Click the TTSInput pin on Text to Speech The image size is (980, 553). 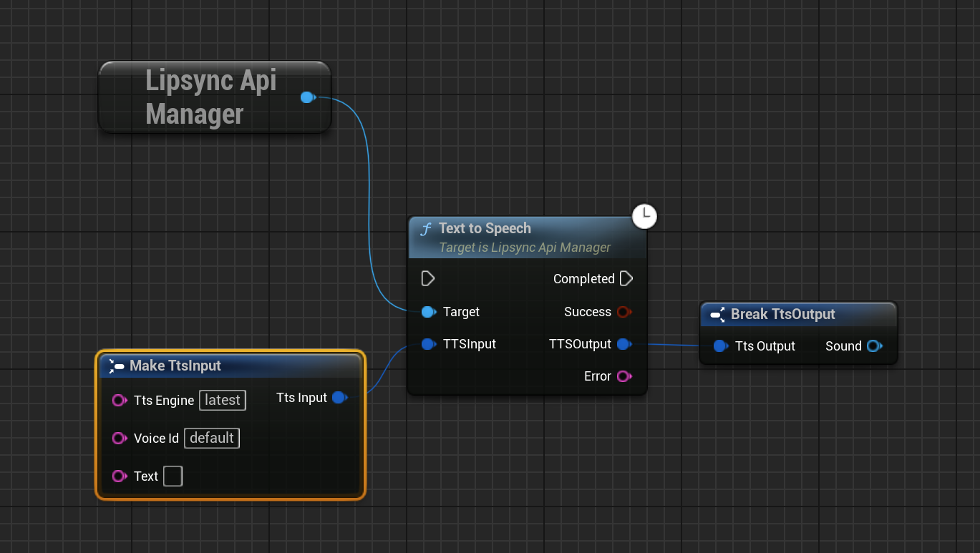[x=428, y=344]
